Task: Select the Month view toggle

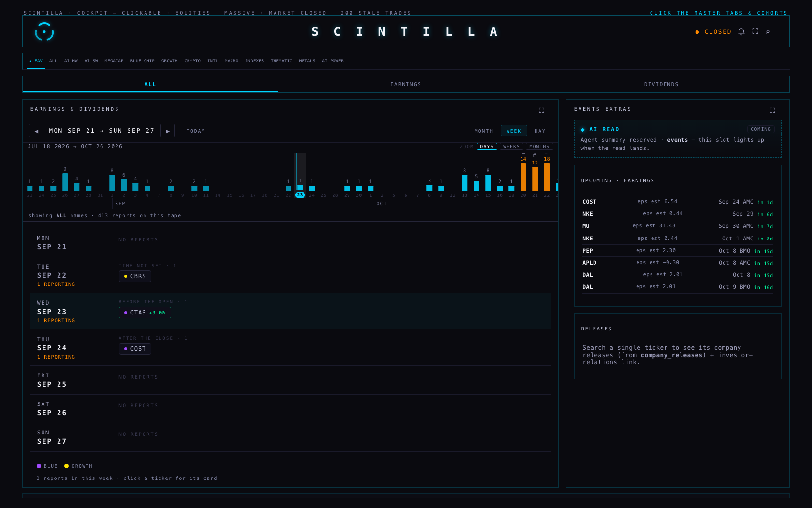Action: [483, 131]
